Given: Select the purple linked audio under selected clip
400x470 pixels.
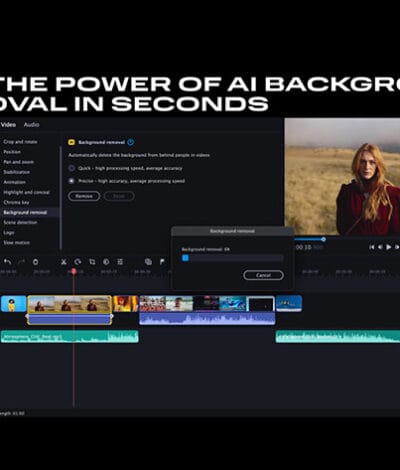Looking at the screenshot, I should (x=69, y=319).
